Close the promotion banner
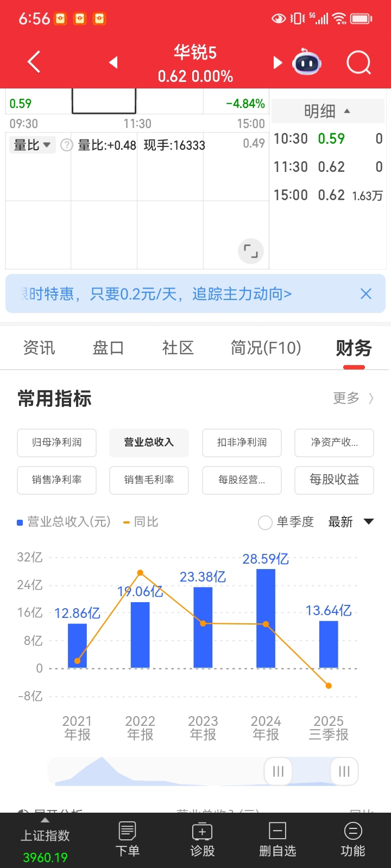Viewport: 391px width, 868px height. coord(366,293)
